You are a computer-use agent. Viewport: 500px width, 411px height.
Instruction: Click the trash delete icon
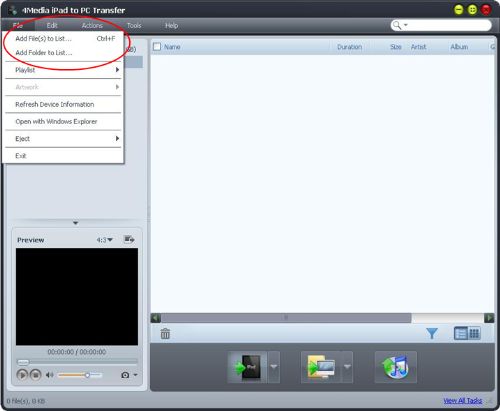coord(165,333)
